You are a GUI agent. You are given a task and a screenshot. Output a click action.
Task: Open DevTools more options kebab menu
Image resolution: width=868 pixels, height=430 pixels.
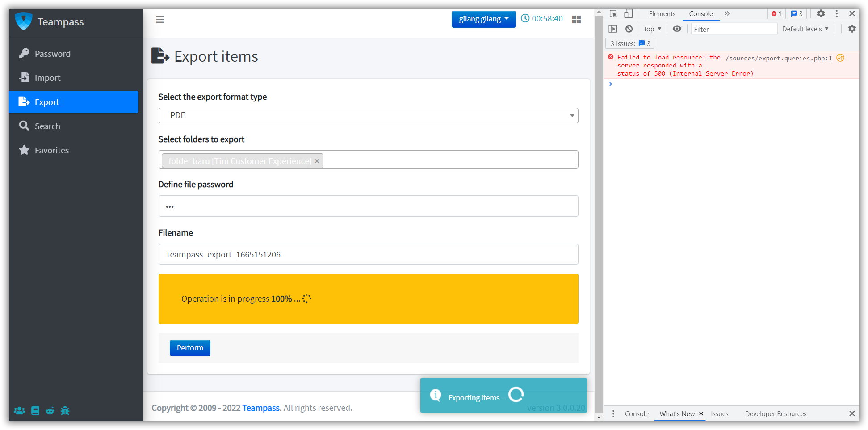point(837,13)
